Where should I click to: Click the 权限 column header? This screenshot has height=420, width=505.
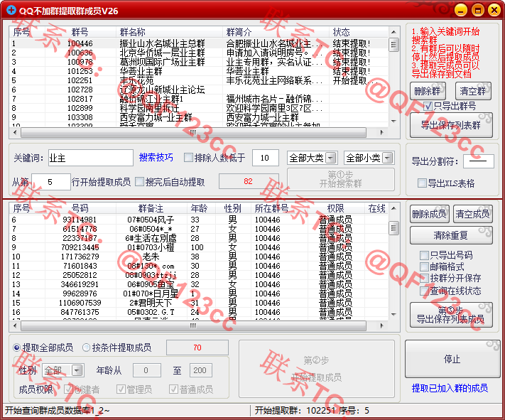click(x=335, y=208)
